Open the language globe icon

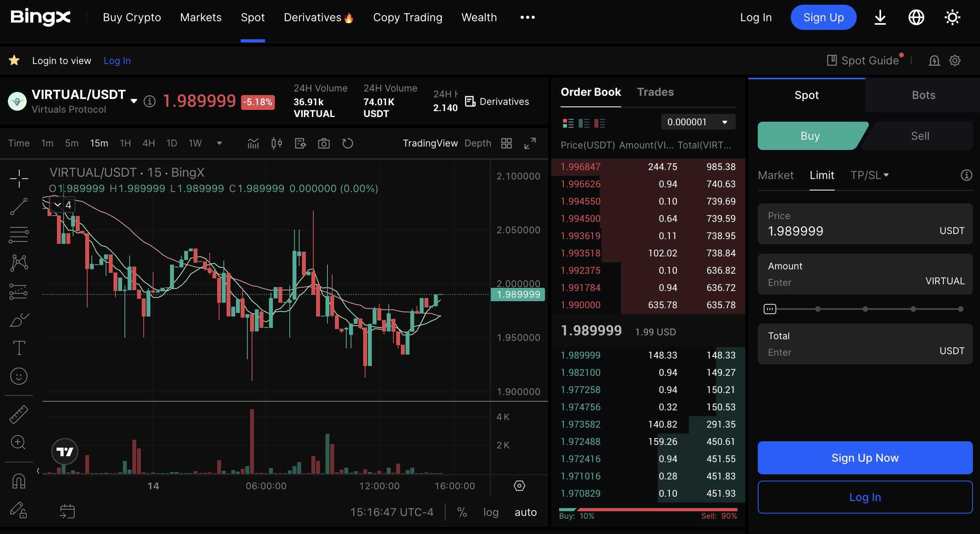click(x=916, y=17)
